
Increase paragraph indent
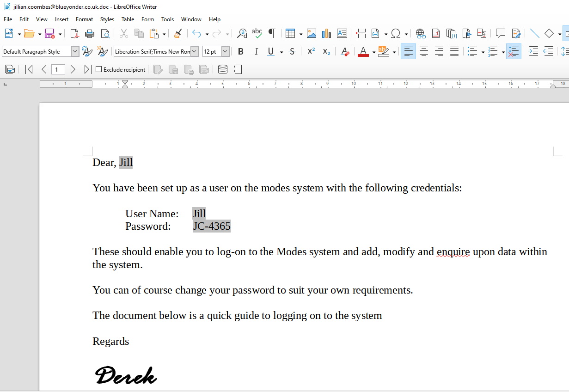point(533,52)
